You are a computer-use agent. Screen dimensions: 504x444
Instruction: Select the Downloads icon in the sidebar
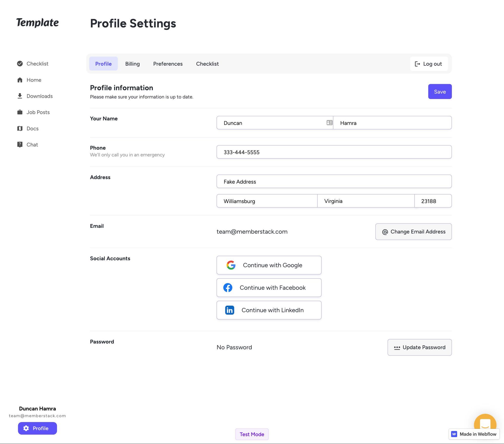(20, 96)
